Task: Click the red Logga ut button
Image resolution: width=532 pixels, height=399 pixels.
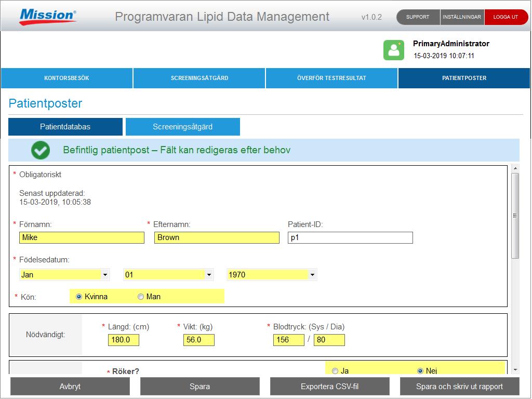Action: (506, 17)
